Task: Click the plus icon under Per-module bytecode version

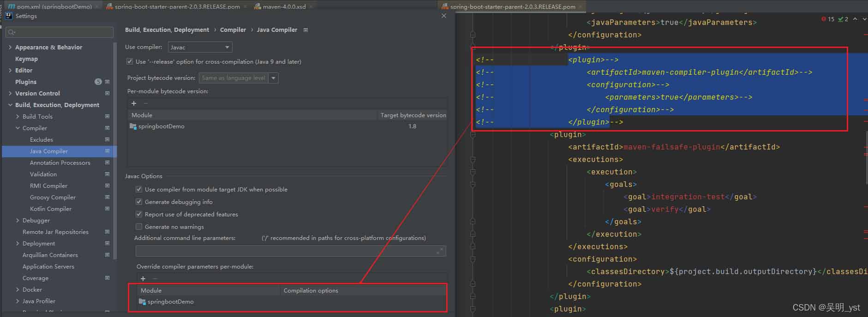Action: [x=134, y=103]
